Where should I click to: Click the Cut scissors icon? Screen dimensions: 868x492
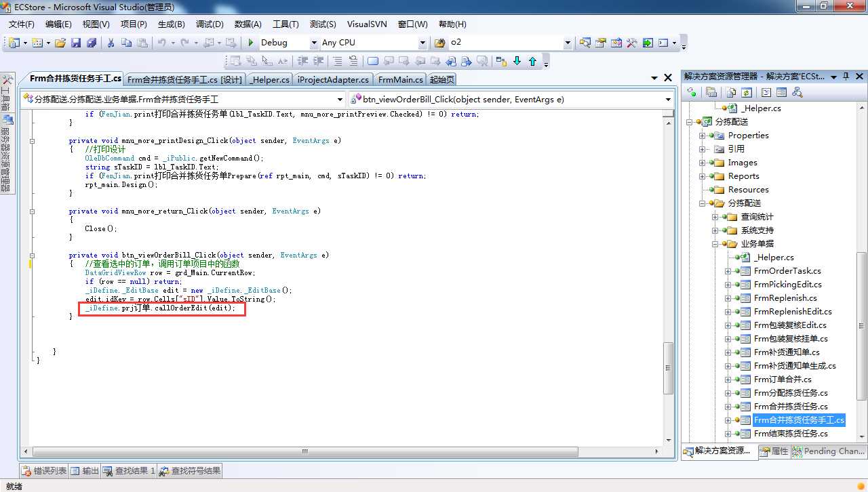(x=111, y=43)
